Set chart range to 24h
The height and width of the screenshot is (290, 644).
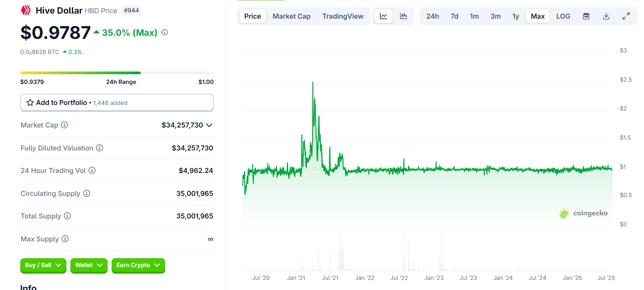433,16
